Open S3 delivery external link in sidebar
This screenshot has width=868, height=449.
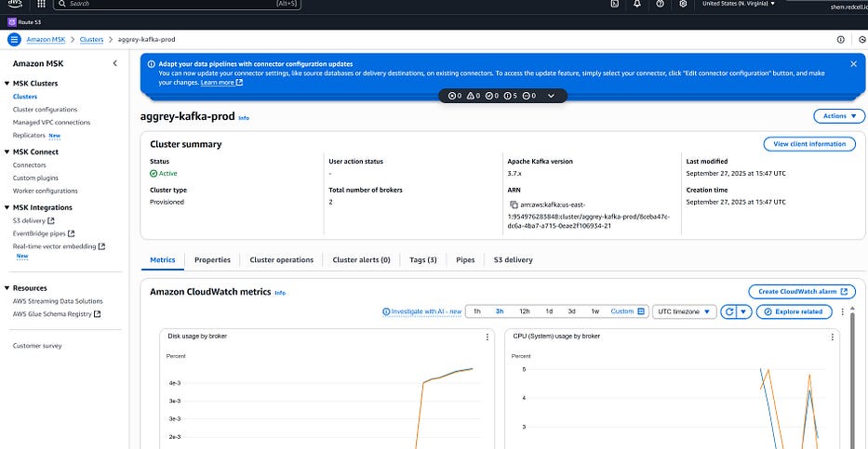pyautogui.click(x=33, y=220)
